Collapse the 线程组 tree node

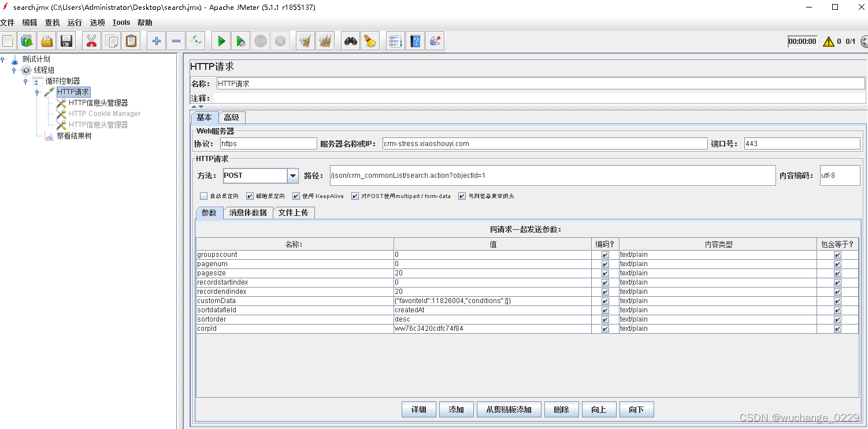tap(13, 70)
